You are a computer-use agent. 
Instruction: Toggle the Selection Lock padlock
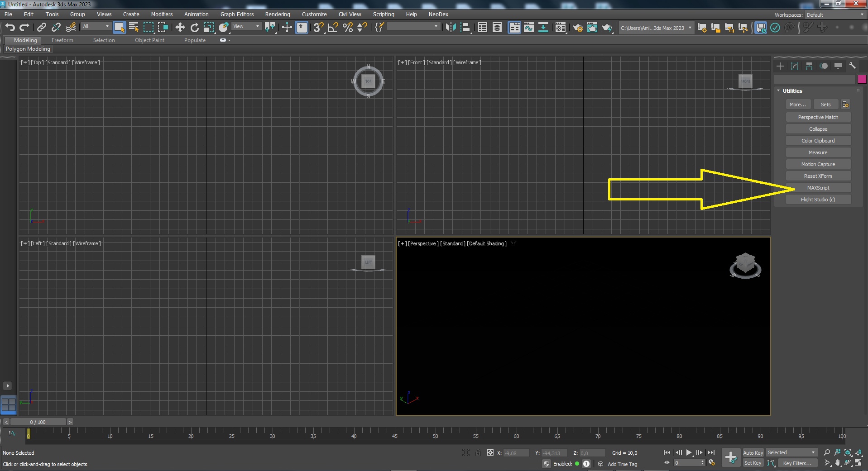pos(478,452)
